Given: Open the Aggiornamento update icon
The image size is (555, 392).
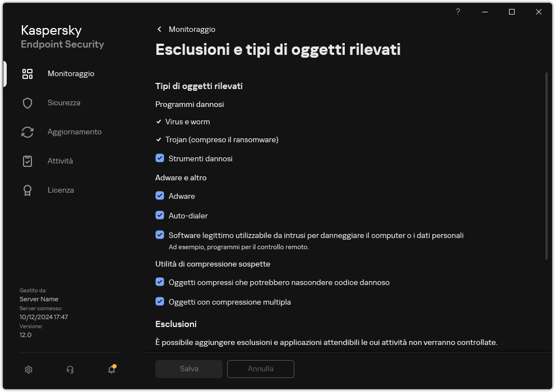Looking at the screenshot, I should pos(27,132).
